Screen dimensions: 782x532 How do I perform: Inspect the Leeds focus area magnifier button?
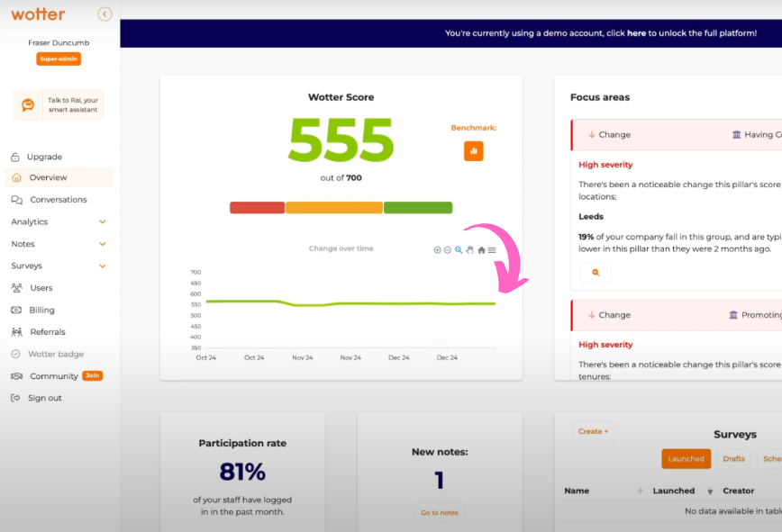coord(596,273)
